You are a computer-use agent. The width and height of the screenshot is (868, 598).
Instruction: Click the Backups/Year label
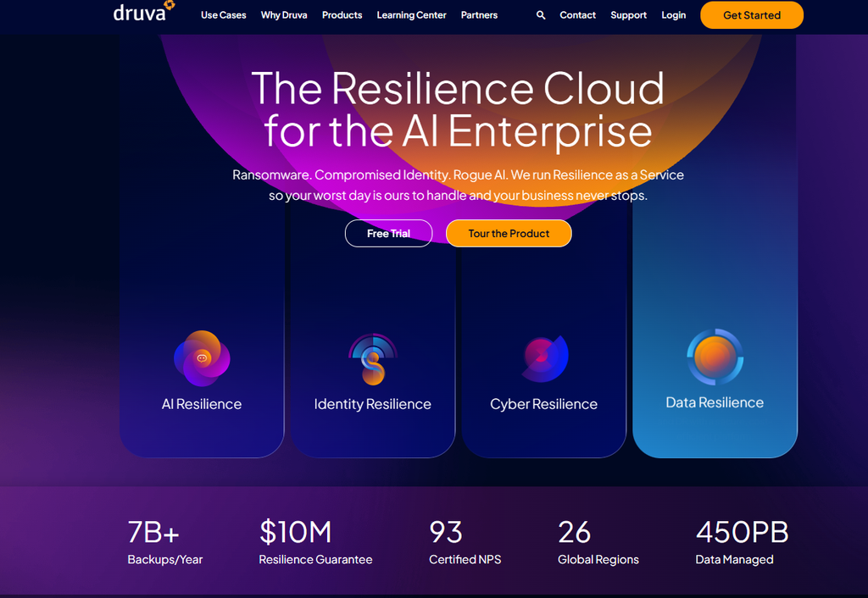pos(165,560)
